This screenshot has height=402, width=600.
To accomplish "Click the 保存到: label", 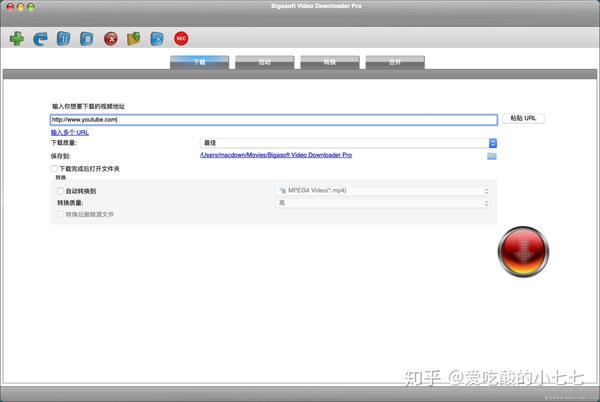I will point(60,156).
